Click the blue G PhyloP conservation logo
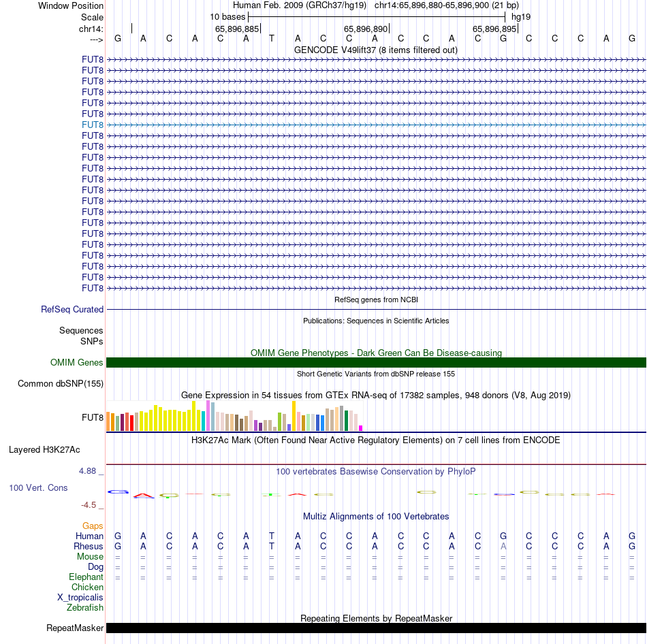This screenshot has width=647, height=644. 118,492
